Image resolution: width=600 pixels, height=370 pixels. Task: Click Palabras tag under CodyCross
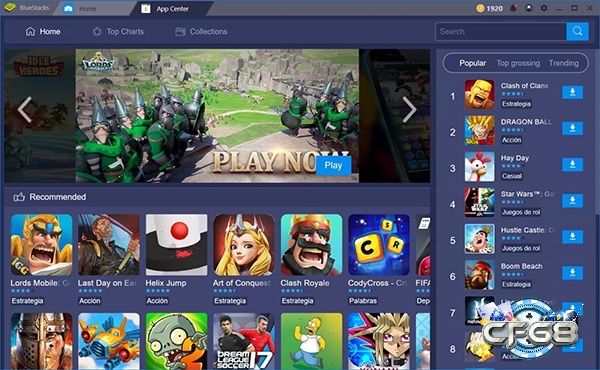pyautogui.click(x=363, y=301)
